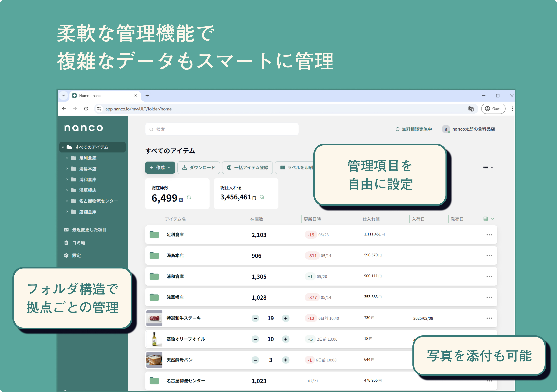557x392 pixels.
Task: Open the 作成 dropdown menu
Action: (160, 167)
